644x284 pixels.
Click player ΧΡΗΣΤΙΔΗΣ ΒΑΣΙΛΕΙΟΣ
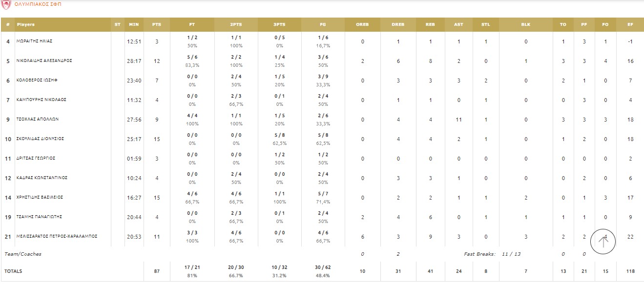click(x=40, y=198)
